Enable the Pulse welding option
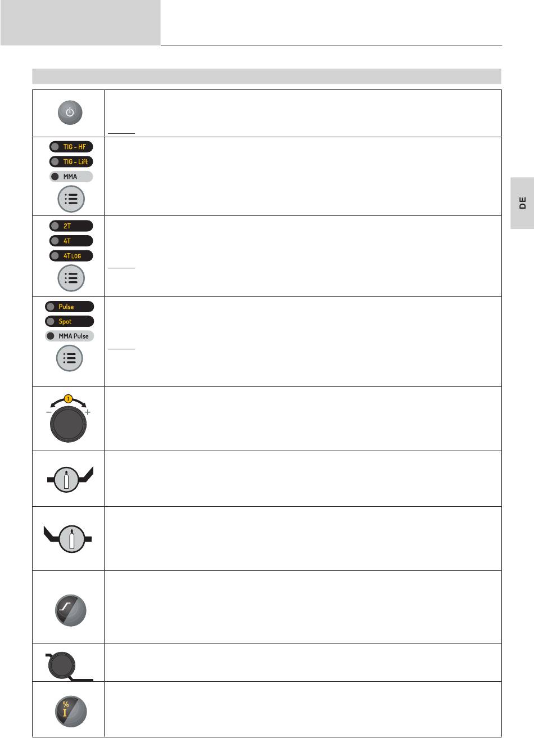The image size is (534, 756). click(x=70, y=307)
